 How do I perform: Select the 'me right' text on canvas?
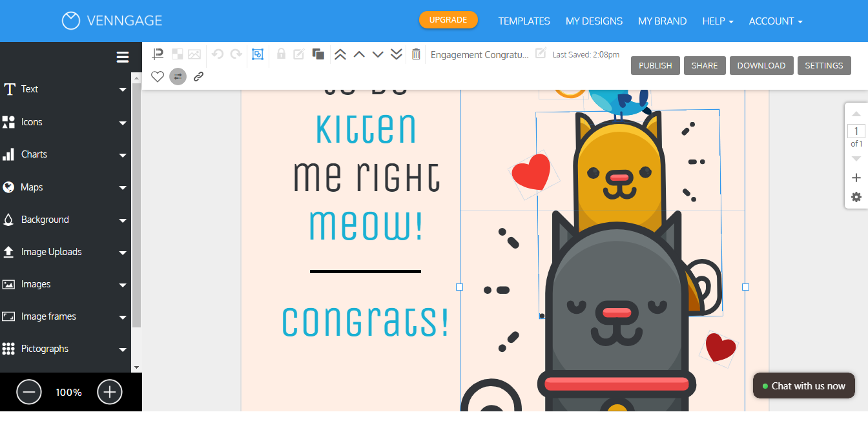[366, 176]
